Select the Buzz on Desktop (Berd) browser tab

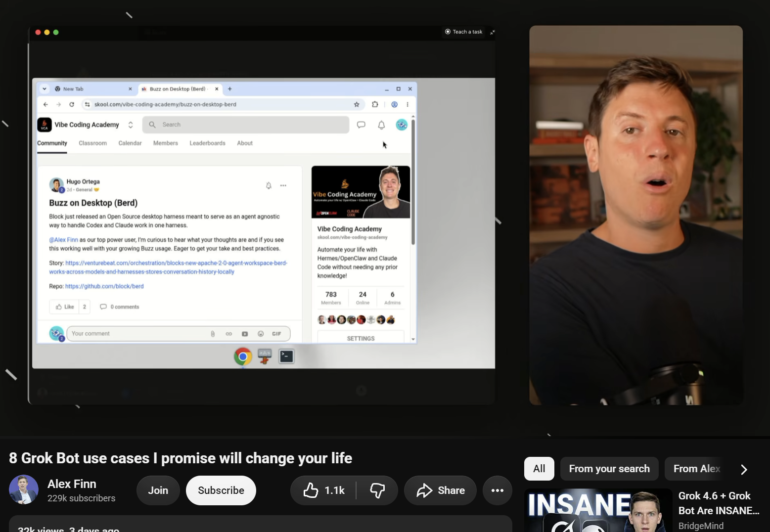tap(178, 89)
